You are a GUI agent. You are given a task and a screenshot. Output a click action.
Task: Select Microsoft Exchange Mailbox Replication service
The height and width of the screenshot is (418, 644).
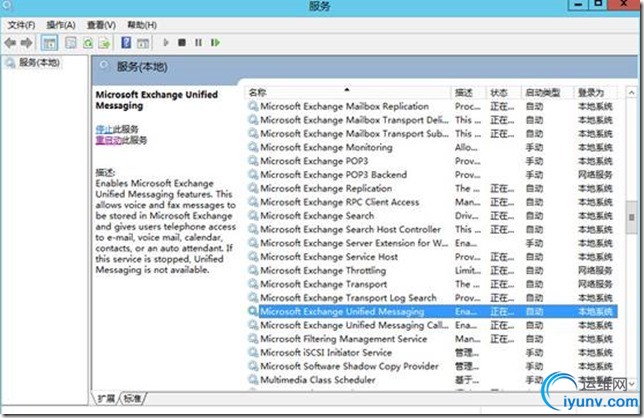pyautogui.click(x=431, y=106)
